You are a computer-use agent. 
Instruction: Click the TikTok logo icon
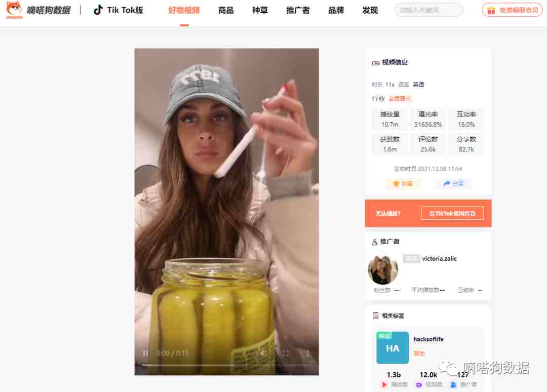pyautogui.click(x=98, y=10)
